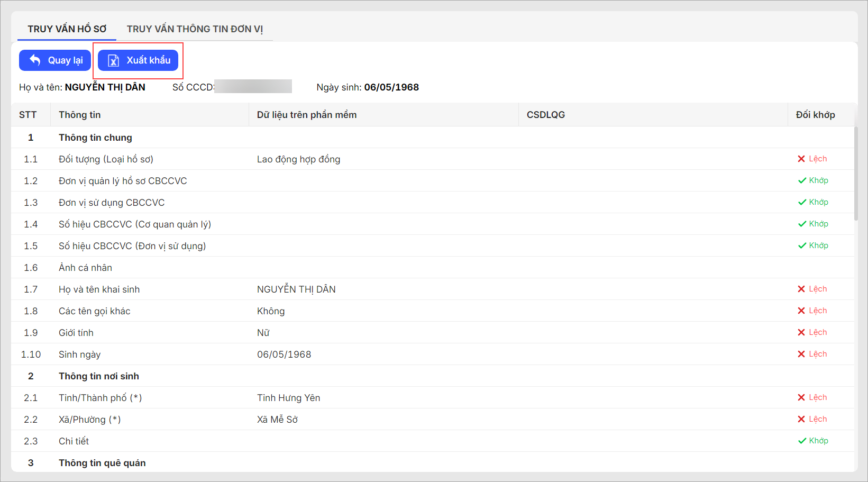Screen dimensions: 868x482
Task: Click green check icon for Chi tiết row
Action: (802, 441)
